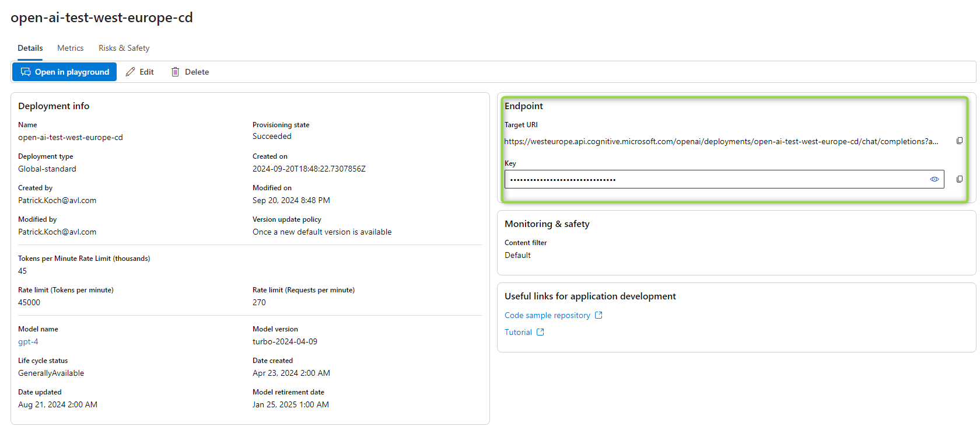Click the external-link icon beside Code sample repository

[598, 315]
